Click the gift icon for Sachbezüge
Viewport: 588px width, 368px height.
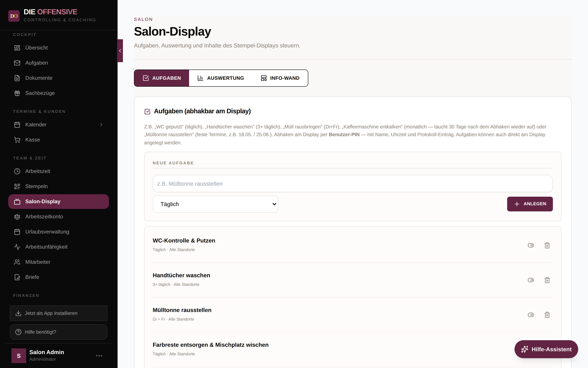17,93
